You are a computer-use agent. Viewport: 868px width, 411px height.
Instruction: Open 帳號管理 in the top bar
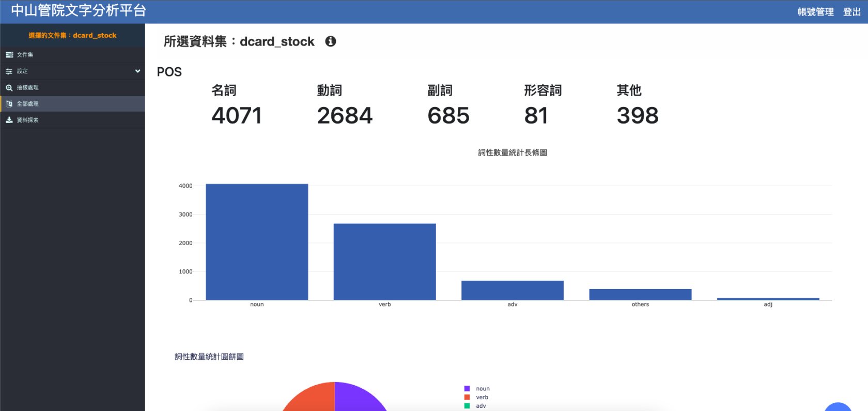pyautogui.click(x=815, y=12)
